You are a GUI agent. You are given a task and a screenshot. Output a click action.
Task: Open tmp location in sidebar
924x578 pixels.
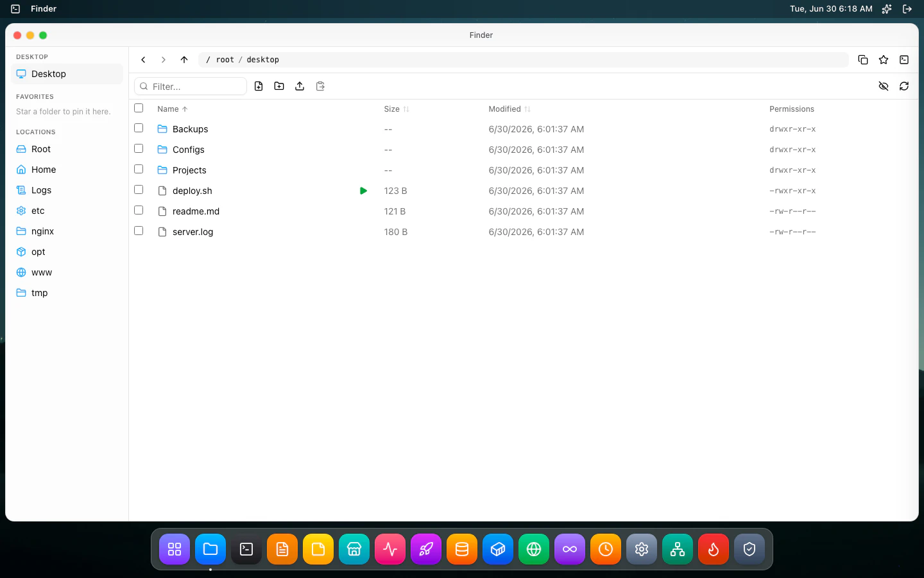(67, 293)
